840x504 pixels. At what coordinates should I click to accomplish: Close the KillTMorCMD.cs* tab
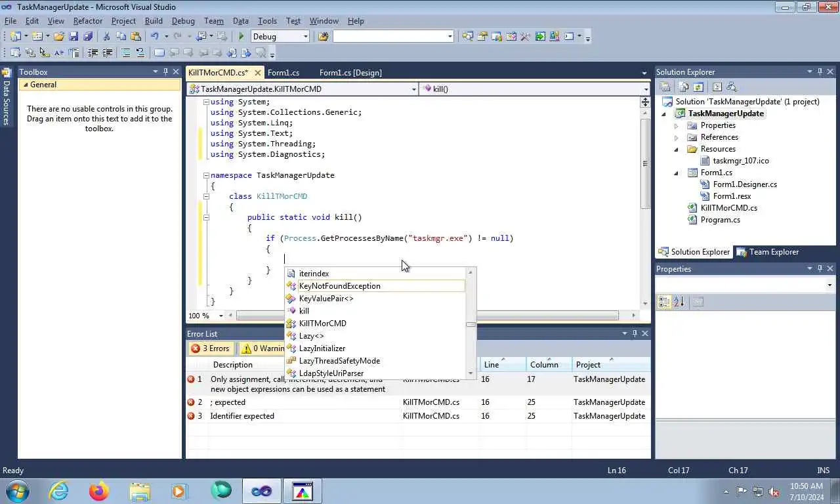(258, 72)
